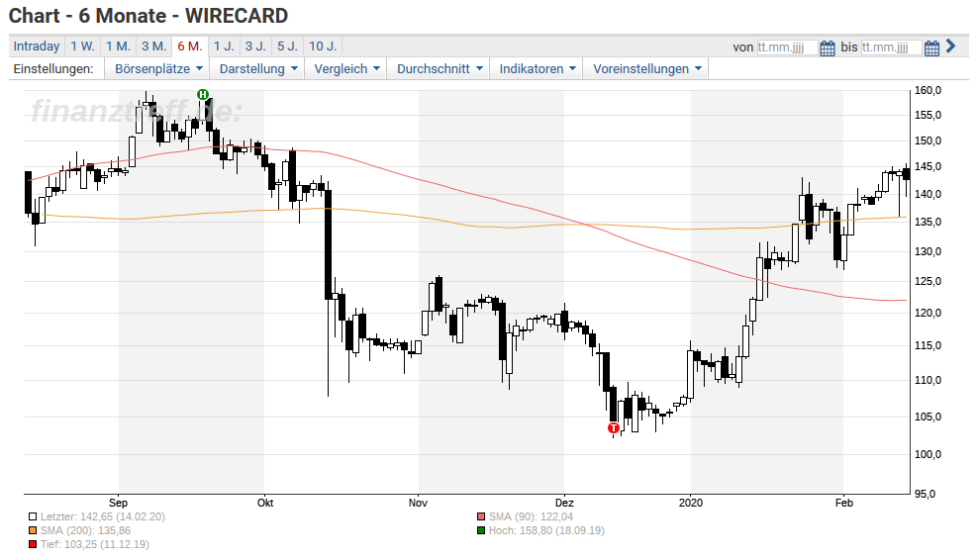The image size is (977, 560).
Task: Switch to the 1 W. range tab
Action: click(x=82, y=47)
